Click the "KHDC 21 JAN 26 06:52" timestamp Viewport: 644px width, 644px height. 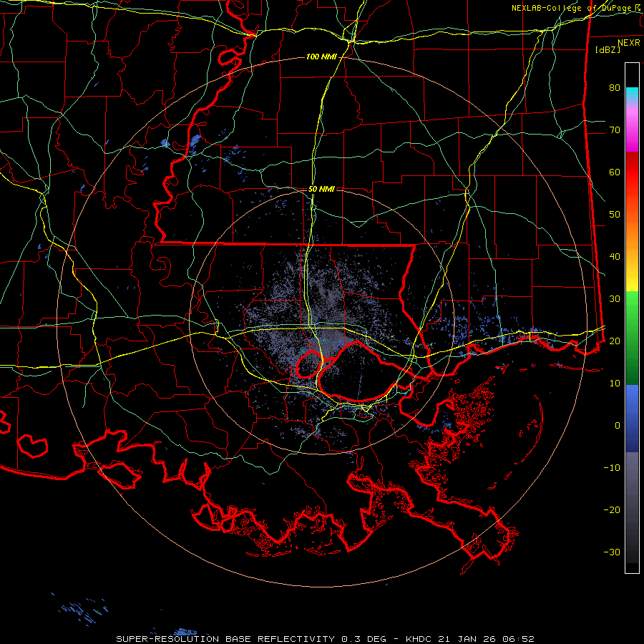(470, 639)
